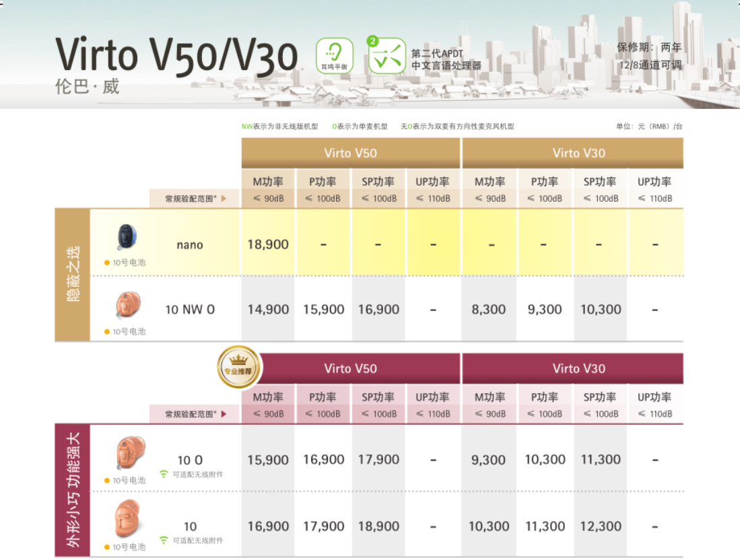Viewport: 740px width, 560px height.
Task: Click the red arrow beside the lower 常规验配范围
Action: tap(224, 414)
